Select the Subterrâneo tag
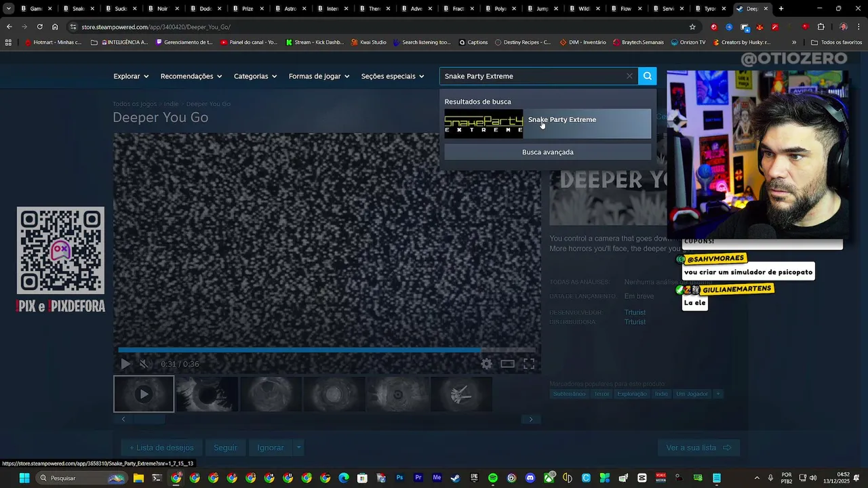The image size is (868, 488). [569, 394]
